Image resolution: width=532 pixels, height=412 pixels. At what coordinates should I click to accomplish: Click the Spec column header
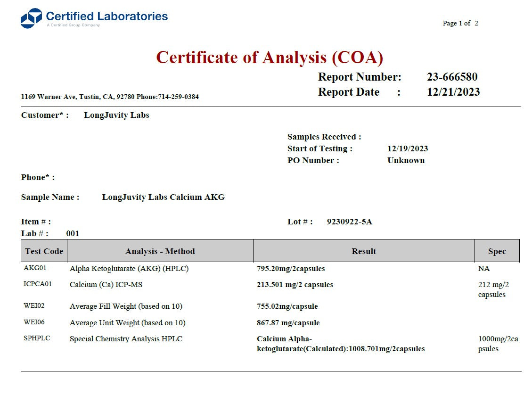click(497, 251)
